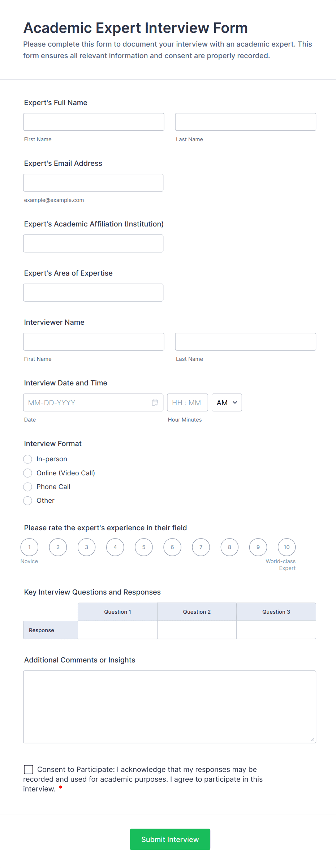Pick rating 5 on the experience scale
The width and height of the screenshot is (336, 868).
coord(143,547)
